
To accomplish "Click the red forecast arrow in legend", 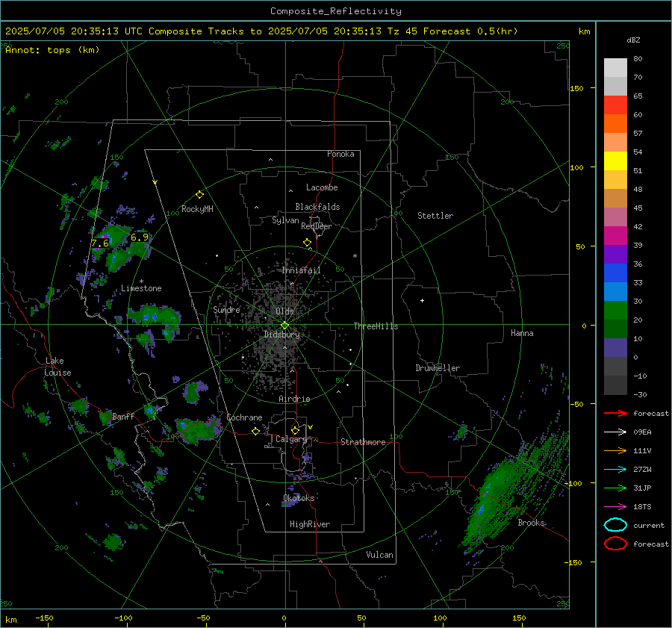I will [x=615, y=413].
